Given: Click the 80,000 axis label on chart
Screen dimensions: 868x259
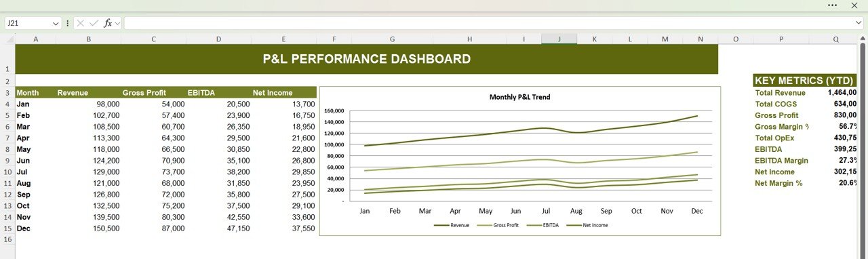Looking at the screenshot, I should [x=336, y=156].
